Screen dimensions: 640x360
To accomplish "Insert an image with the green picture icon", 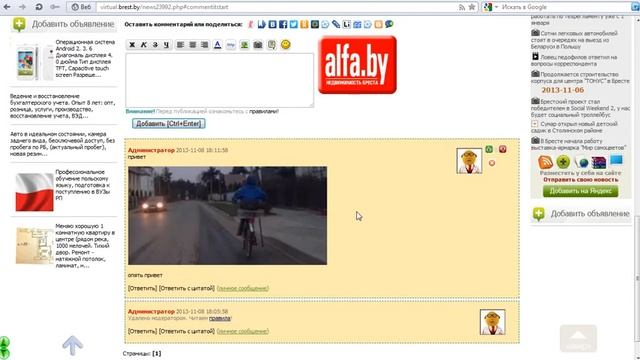I will click(244, 45).
